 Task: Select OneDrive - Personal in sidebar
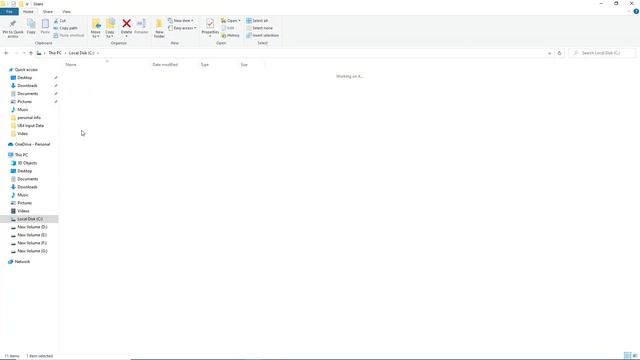[32, 144]
